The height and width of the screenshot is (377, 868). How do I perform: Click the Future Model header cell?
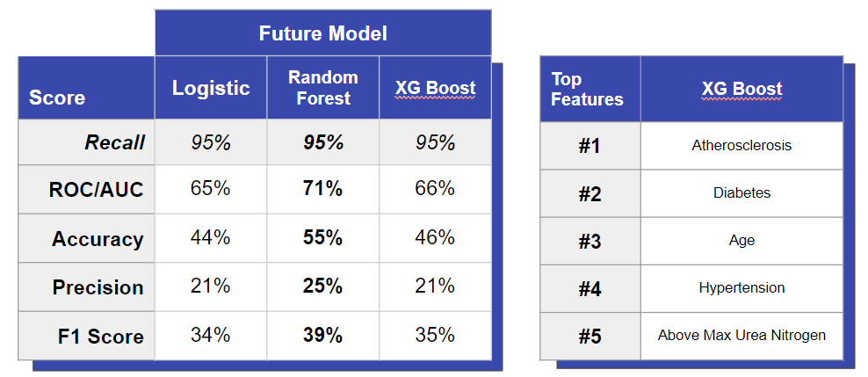322,33
